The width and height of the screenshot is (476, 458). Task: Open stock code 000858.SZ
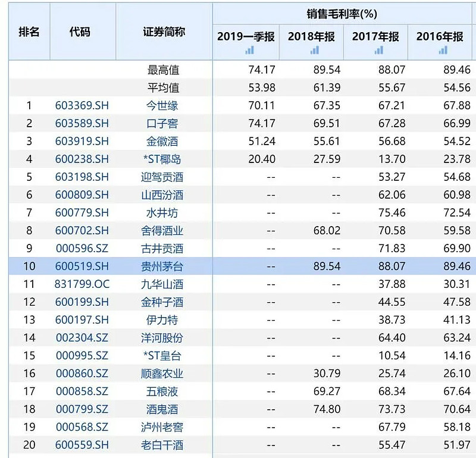click(x=82, y=391)
